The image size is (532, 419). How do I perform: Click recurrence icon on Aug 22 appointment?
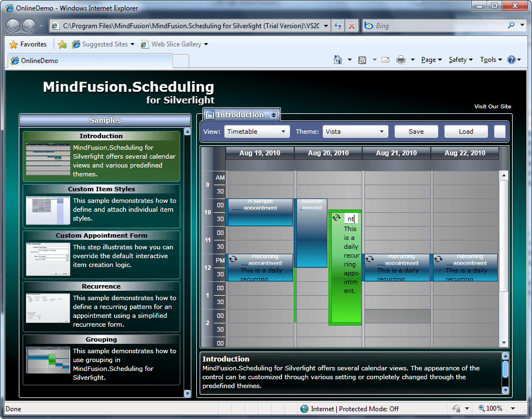(x=438, y=259)
